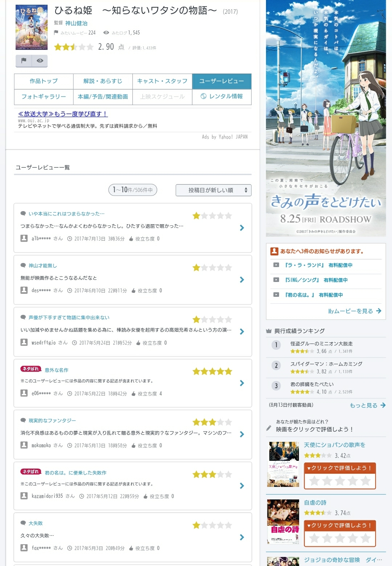
Task: Open ranking entry 君の膵臓をたべたい
Action: coord(312,384)
